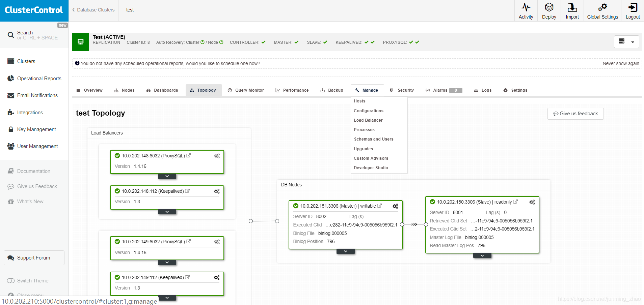Screen dimensions: 644x305
Task: Go back to Database Clusters
Action: [x=93, y=10]
